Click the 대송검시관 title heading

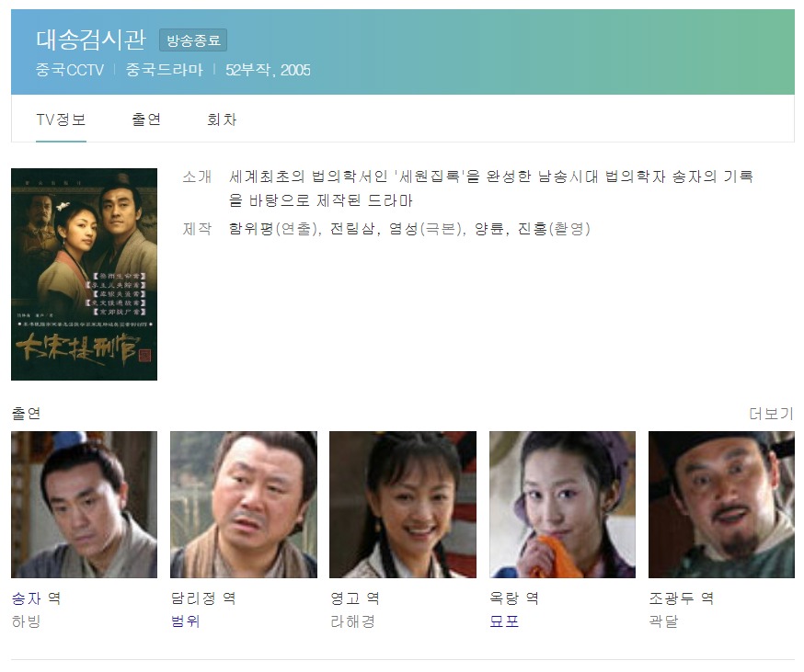[x=91, y=40]
